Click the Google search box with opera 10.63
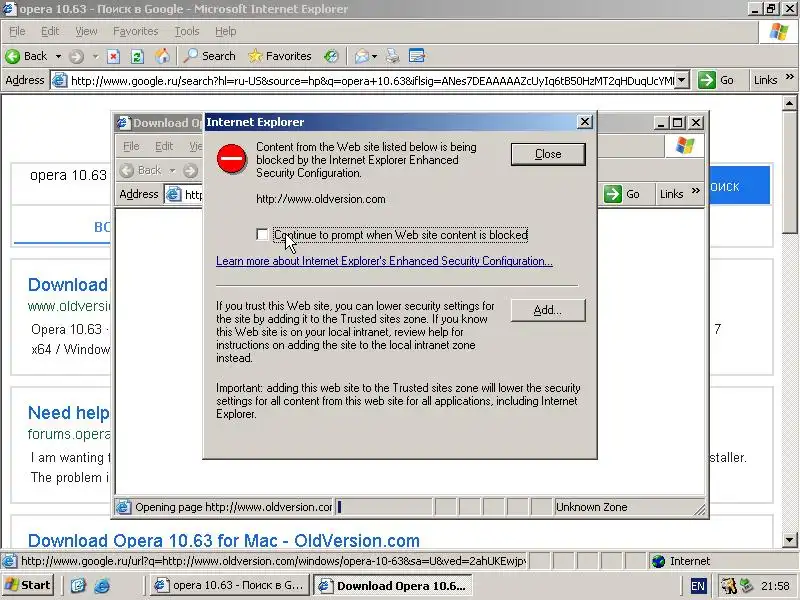The image size is (800, 600). [x=69, y=176]
